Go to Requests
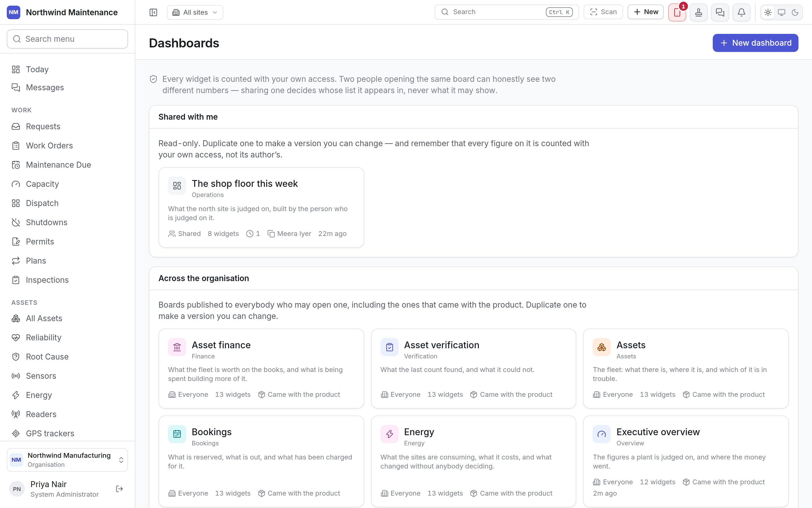The height and width of the screenshot is (508, 812). pyautogui.click(x=67, y=126)
